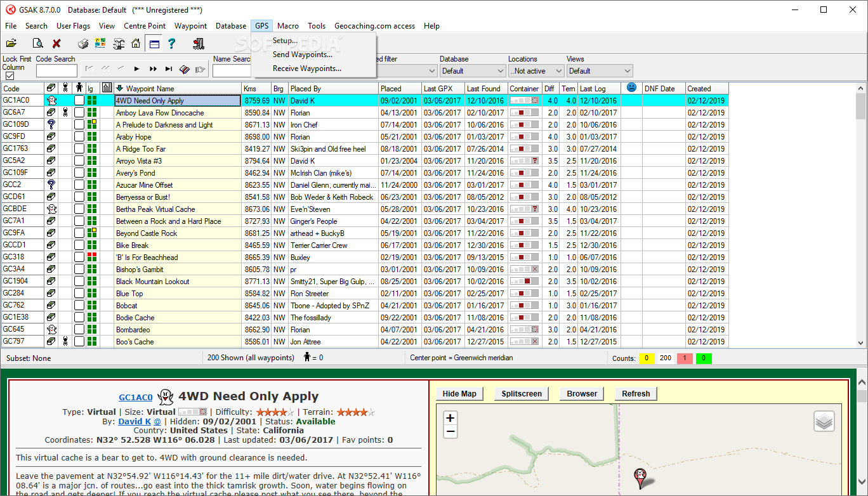Open the David K owner link
Screen dimensions: 868x496
135,421
